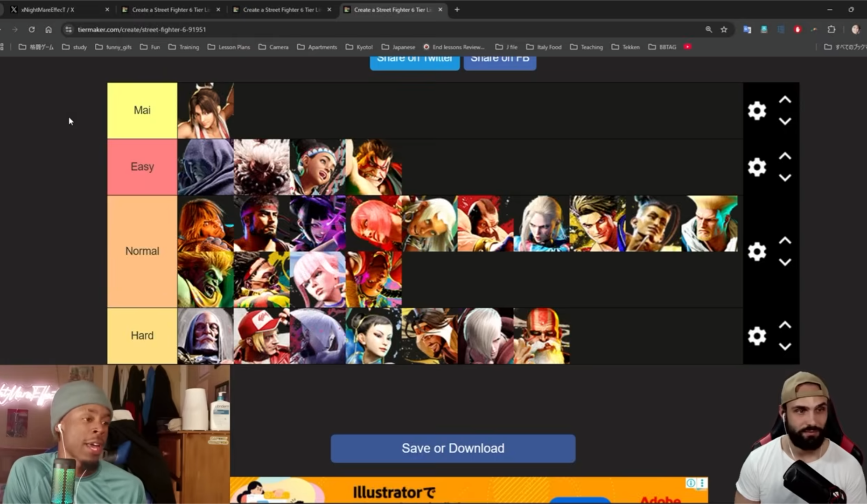Select the Ryu portrait in Normal tier
This screenshot has height=504, width=867.
pyautogui.click(x=262, y=224)
